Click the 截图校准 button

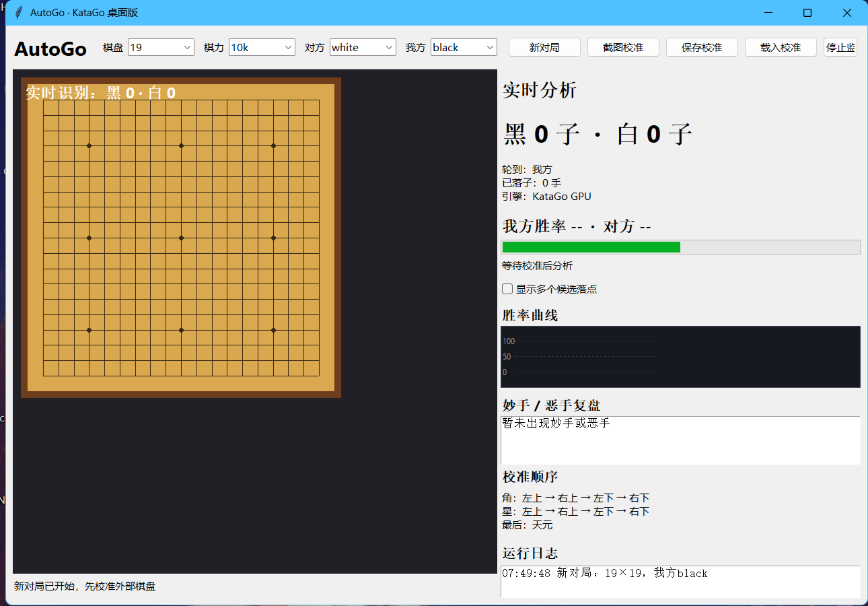pyautogui.click(x=623, y=47)
